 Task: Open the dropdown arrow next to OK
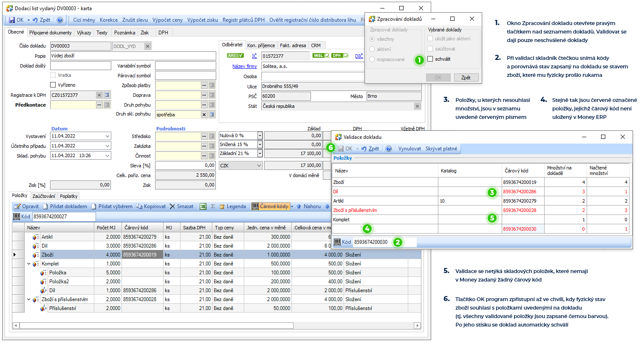coord(28,20)
